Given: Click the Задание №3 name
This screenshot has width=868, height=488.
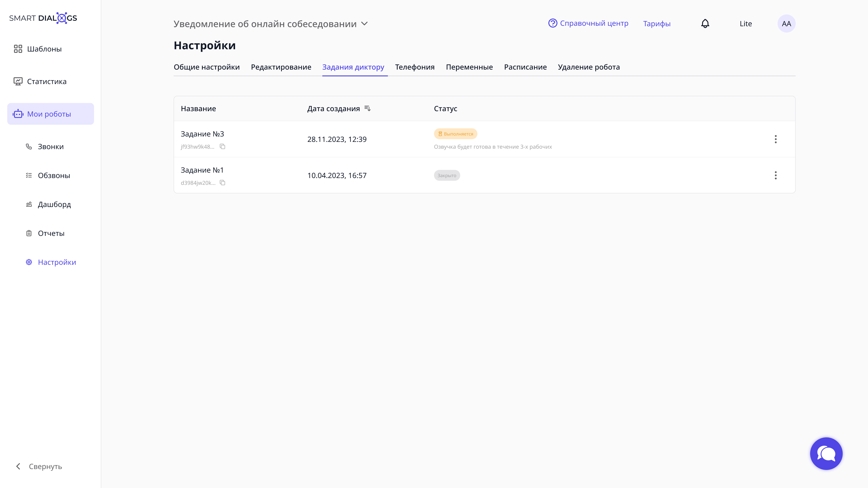Looking at the screenshot, I should [x=202, y=134].
